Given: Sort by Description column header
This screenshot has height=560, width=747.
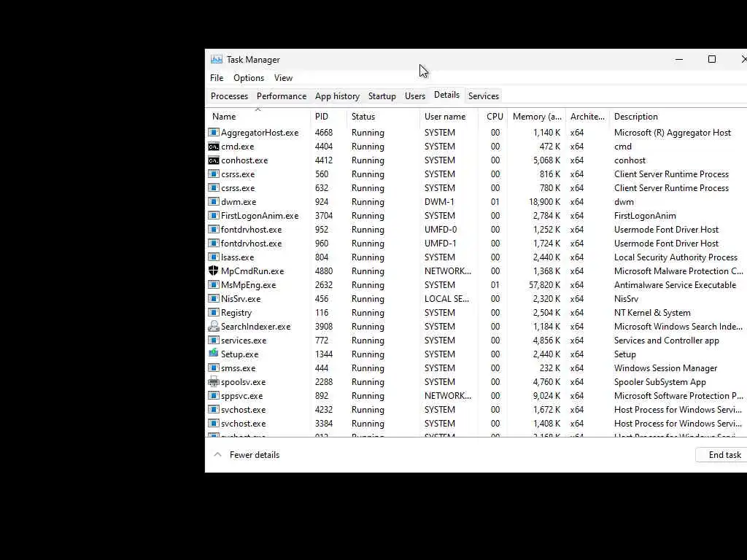Looking at the screenshot, I should [x=678, y=116].
